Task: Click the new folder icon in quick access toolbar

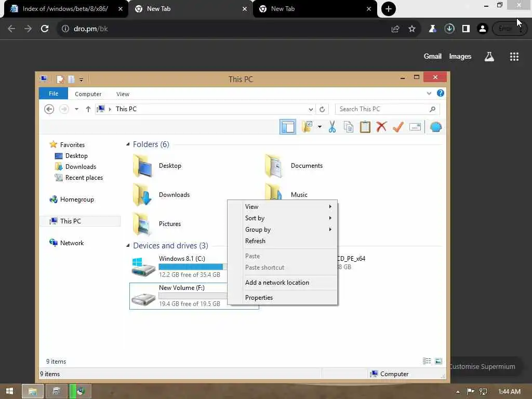Action: (71, 79)
